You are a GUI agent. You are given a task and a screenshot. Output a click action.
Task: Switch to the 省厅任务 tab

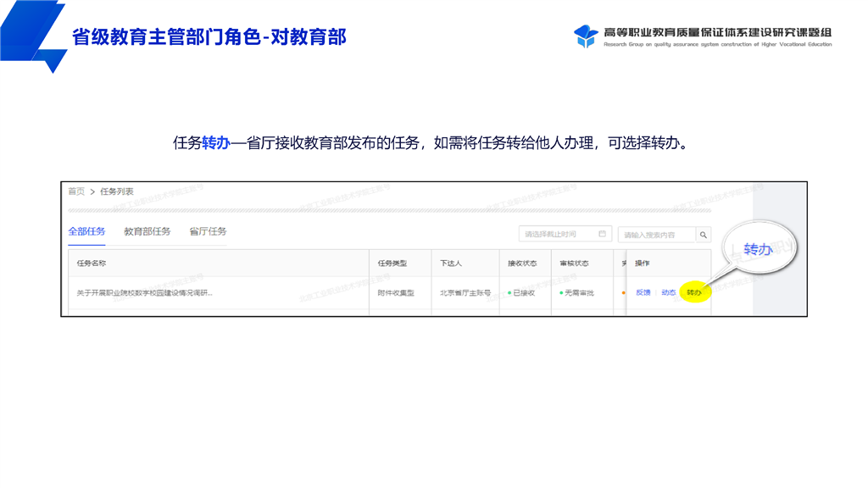point(208,231)
